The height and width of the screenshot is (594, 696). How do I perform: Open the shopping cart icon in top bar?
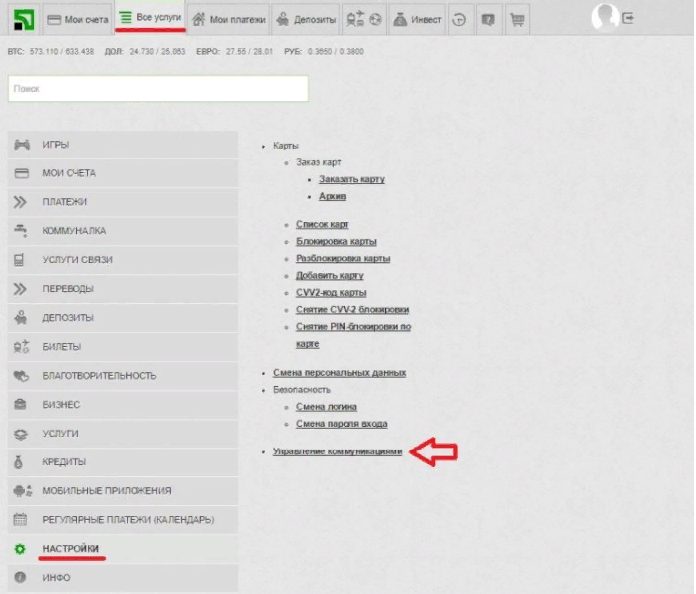[x=517, y=19]
